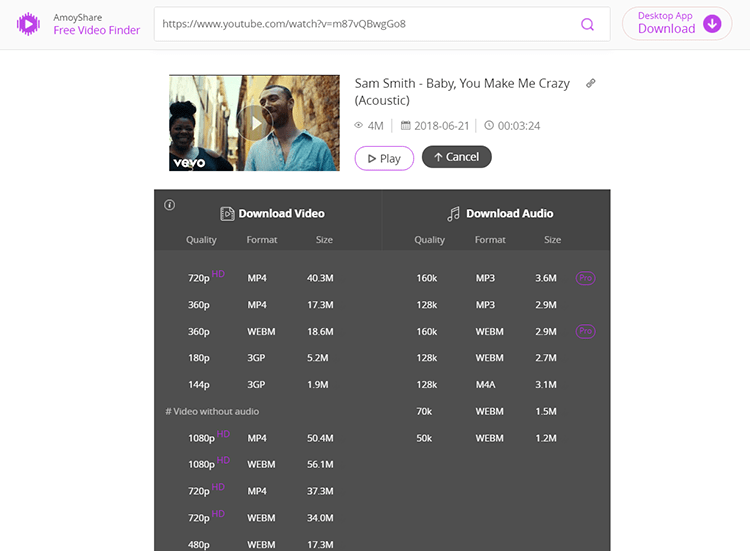Click the Audio Size column header

pyautogui.click(x=552, y=240)
